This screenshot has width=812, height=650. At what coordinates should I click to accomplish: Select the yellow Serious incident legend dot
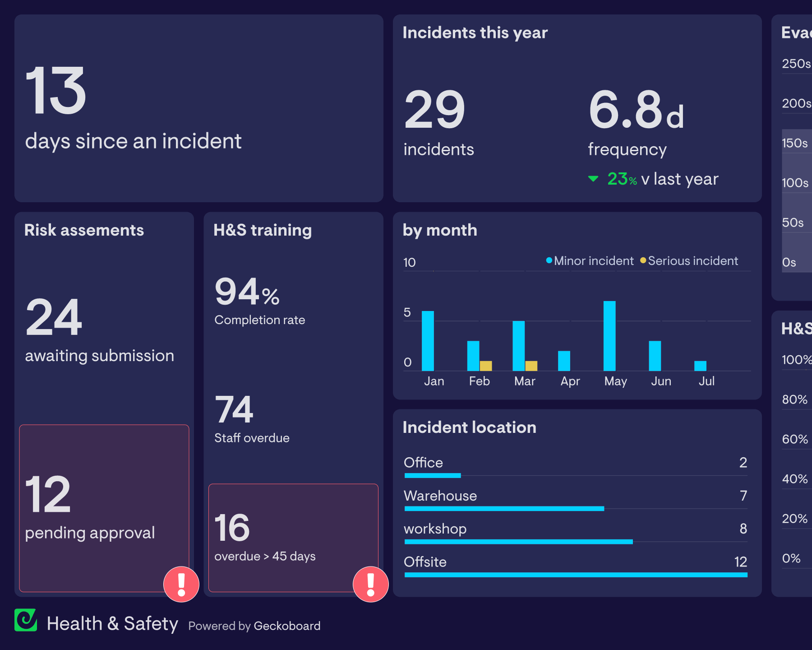click(x=642, y=260)
